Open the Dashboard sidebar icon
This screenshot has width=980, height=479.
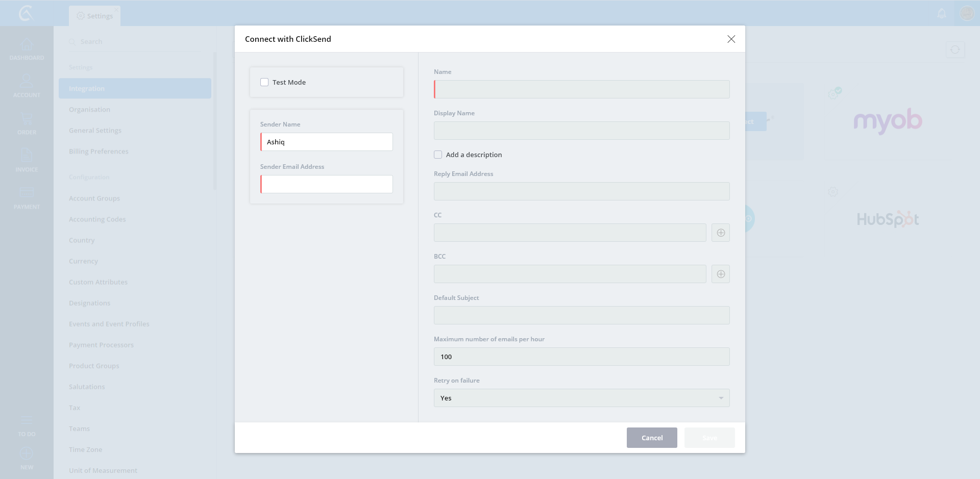coord(27,49)
